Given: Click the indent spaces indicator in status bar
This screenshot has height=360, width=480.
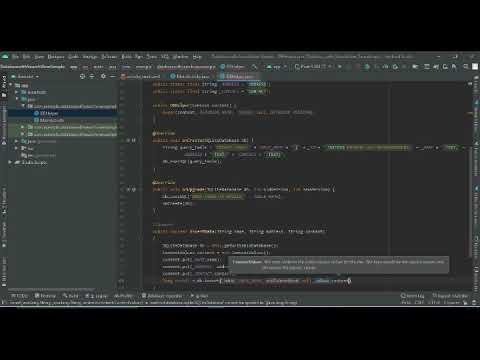Looking at the screenshot, I should point(452,302).
